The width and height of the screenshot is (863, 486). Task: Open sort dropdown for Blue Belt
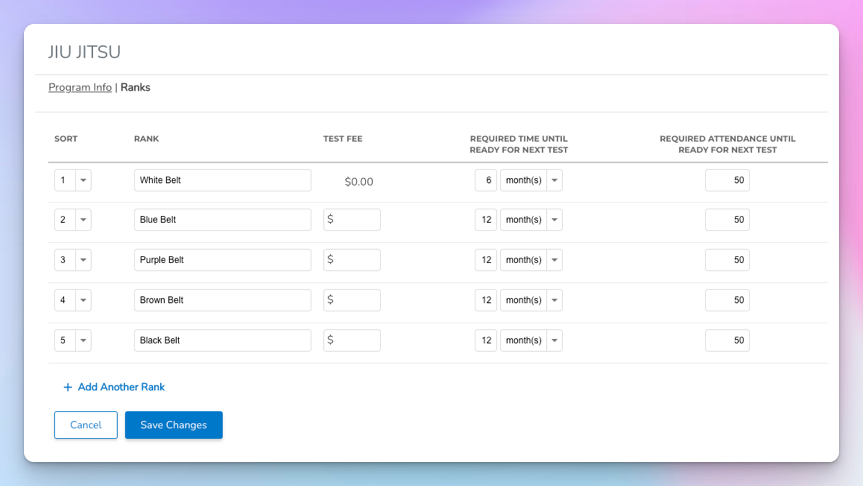pos(73,220)
